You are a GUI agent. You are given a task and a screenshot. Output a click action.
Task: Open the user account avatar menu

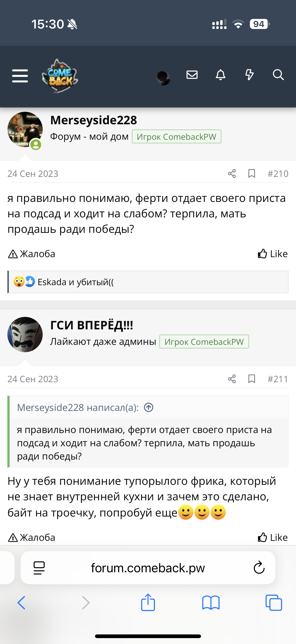163,78
